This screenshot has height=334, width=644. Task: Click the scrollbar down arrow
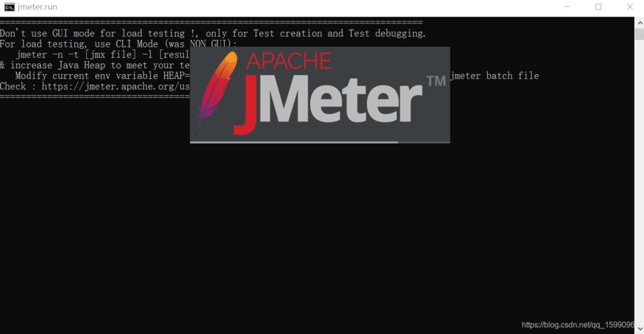pyautogui.click(x=639, y=329)
